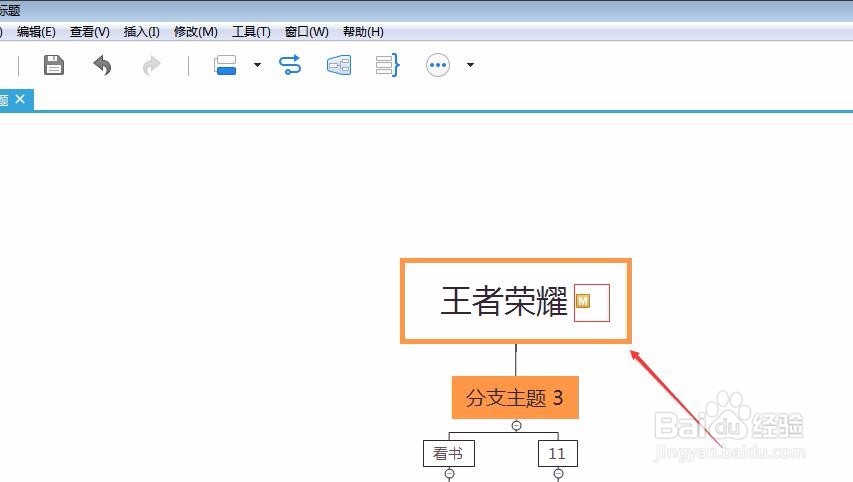The image size is (853, 482).
Task: Click the more options ellipsis icon
Action: click(438, 65)
